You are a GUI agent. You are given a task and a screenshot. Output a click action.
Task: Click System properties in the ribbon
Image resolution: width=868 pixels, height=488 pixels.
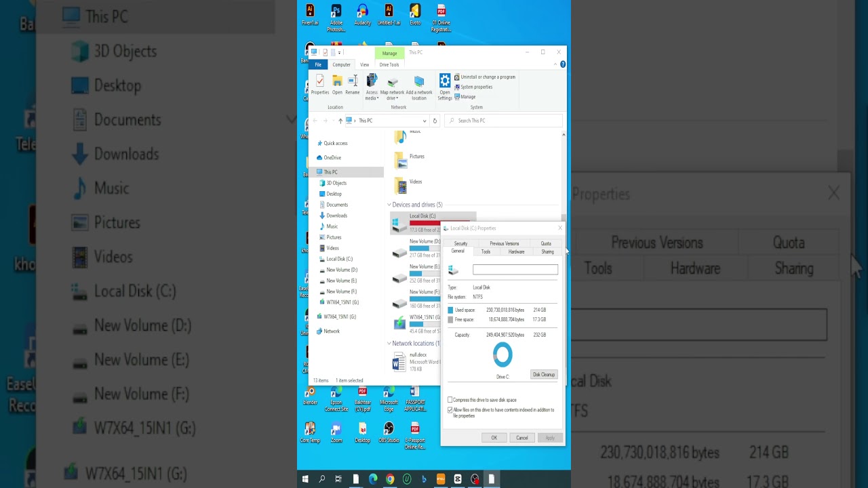tap(473, 87)
